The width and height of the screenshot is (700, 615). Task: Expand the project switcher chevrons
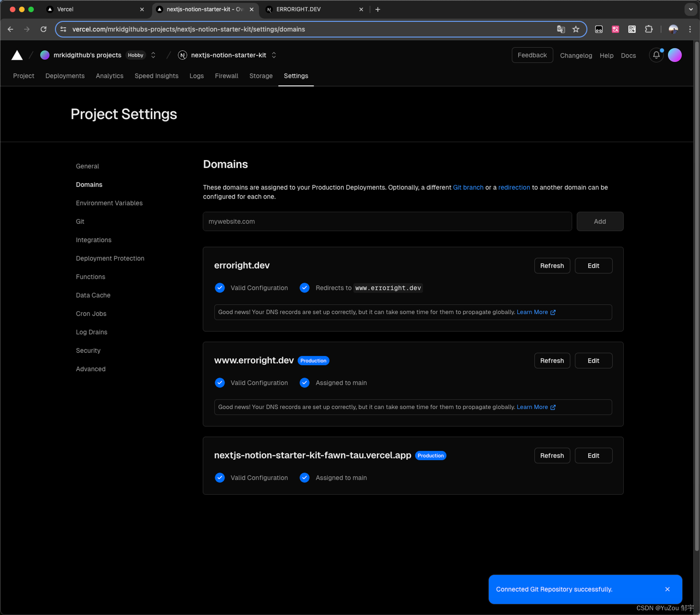tap(274, 55)
